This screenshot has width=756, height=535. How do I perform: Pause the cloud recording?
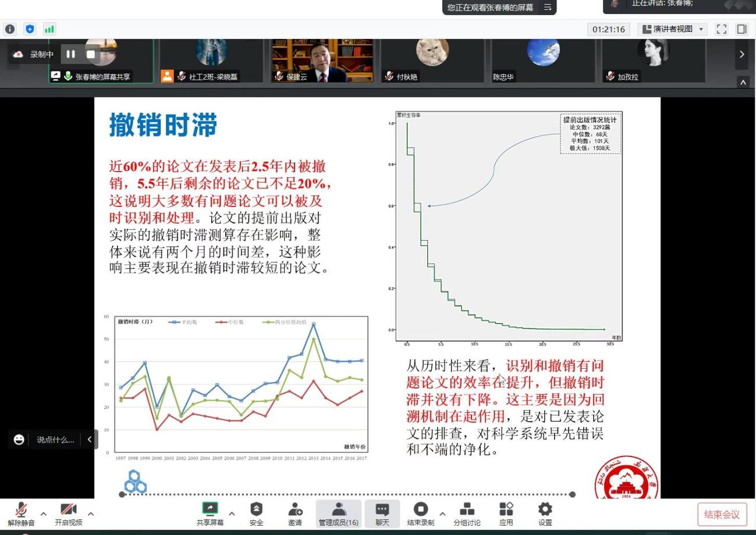71,54
